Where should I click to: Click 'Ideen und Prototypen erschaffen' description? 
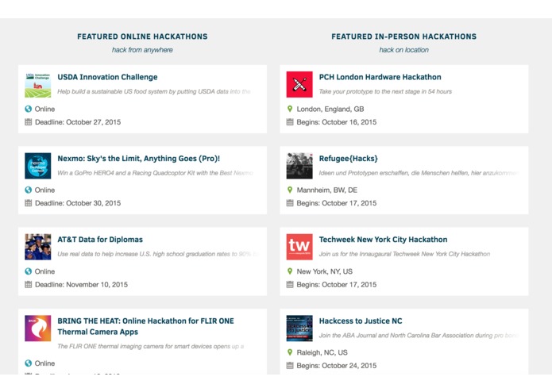click(x=419, y=173)
